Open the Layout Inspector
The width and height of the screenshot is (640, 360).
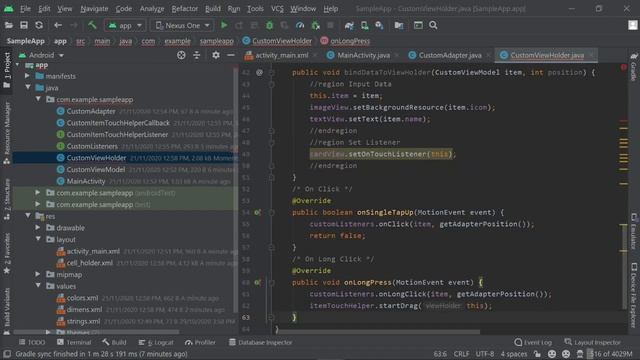coord(592,342)
